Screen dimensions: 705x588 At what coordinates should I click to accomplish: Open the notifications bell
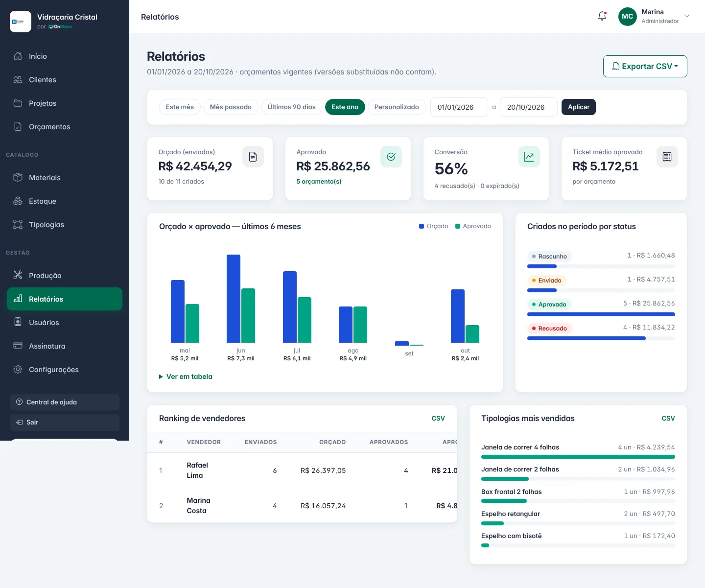click(x=602, y=16)
